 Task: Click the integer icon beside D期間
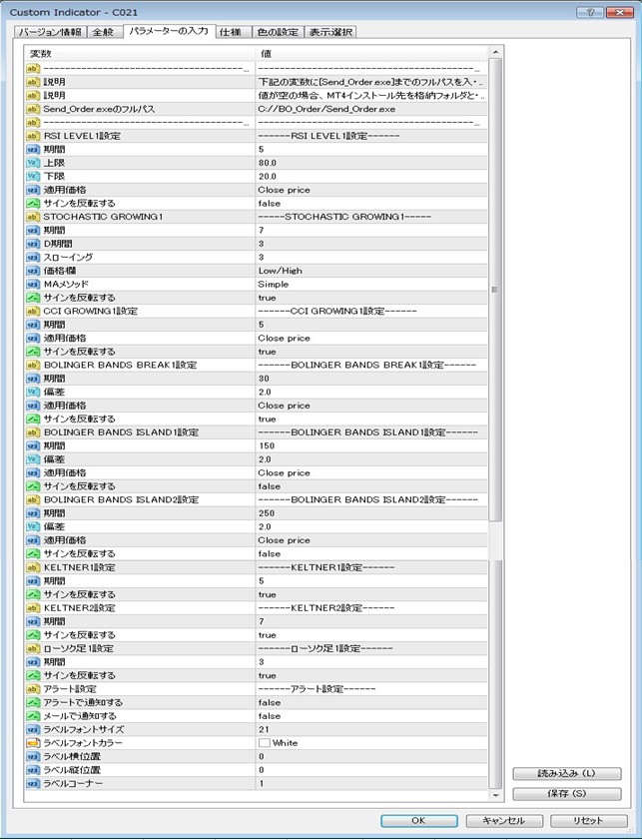[x=33, y=244]
